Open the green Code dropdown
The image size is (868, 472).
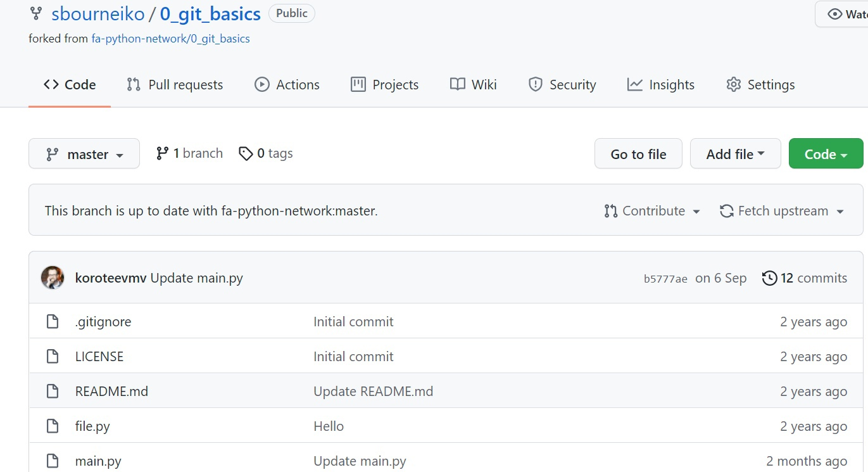(826, 154)
